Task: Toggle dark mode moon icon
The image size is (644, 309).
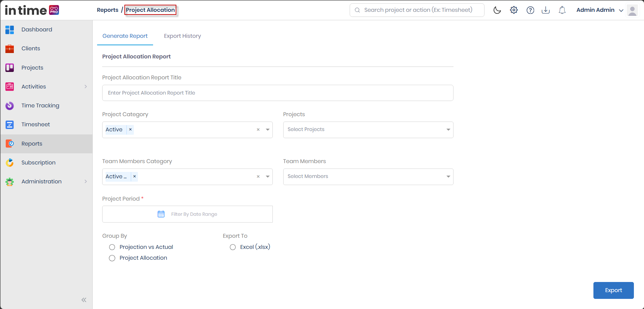Action: (497, 10)
